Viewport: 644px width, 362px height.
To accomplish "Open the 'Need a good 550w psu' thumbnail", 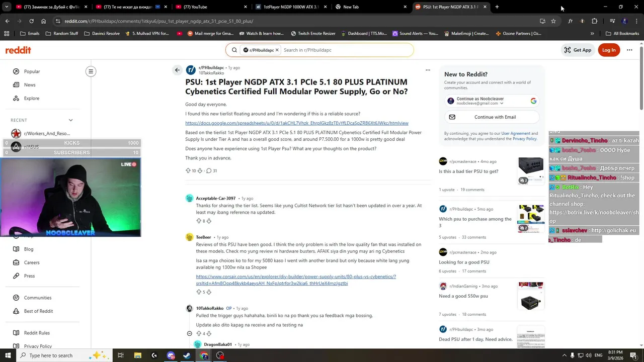I will pyautogui.click(x=531, y=296).
